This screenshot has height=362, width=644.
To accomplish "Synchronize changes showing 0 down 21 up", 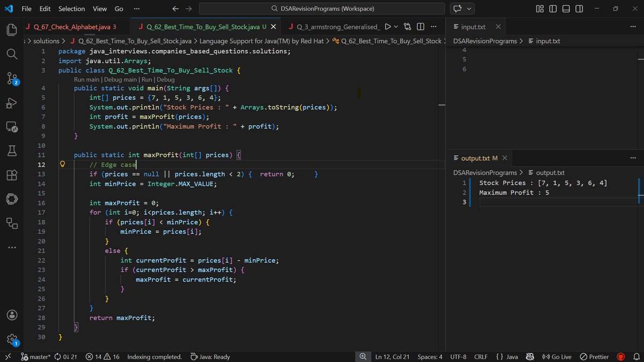I will click(66, 357).
